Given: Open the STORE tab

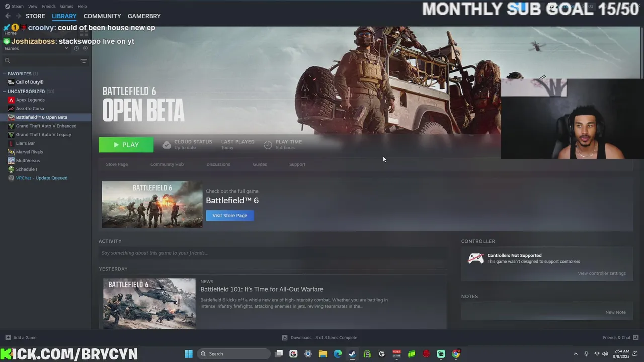Looking at the screenshot, I should (x=35, y=16).
